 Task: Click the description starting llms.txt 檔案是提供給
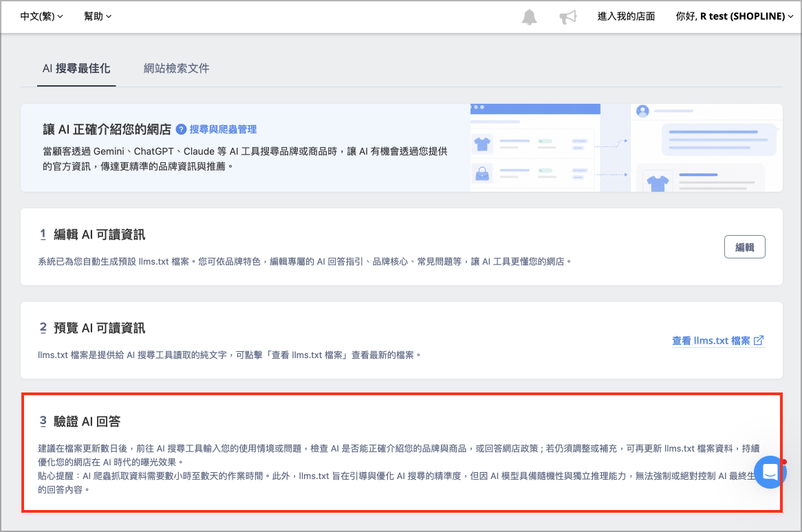pos(230,355)
